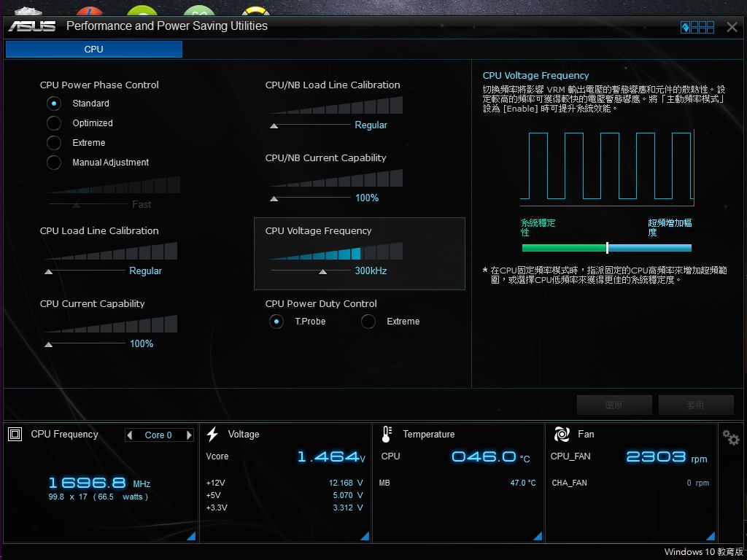
Task: Switch to previous CPU core with left arrow
Action: (130, 435)
